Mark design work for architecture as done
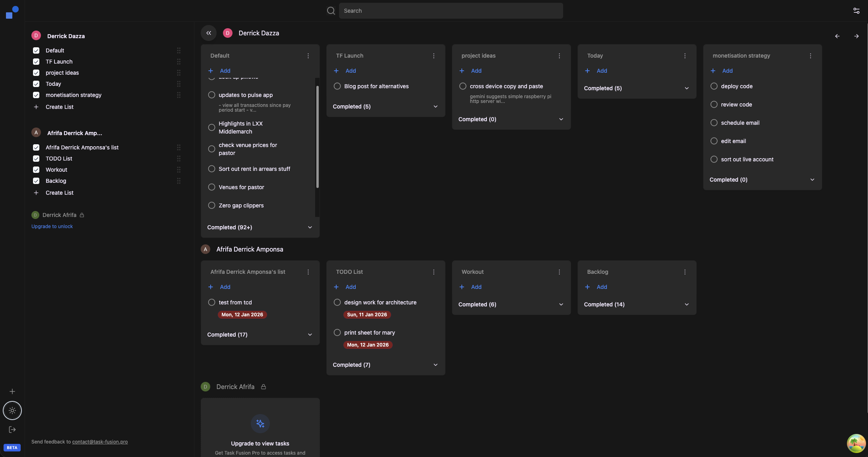Viewport: 868px width, 457px height. pyautogui.click(x=337, y=302)
